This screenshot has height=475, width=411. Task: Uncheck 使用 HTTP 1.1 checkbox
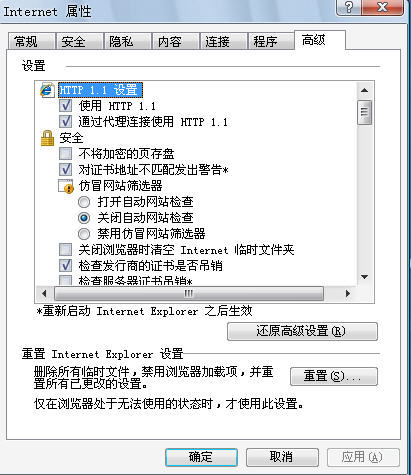[x=65, y=106]
